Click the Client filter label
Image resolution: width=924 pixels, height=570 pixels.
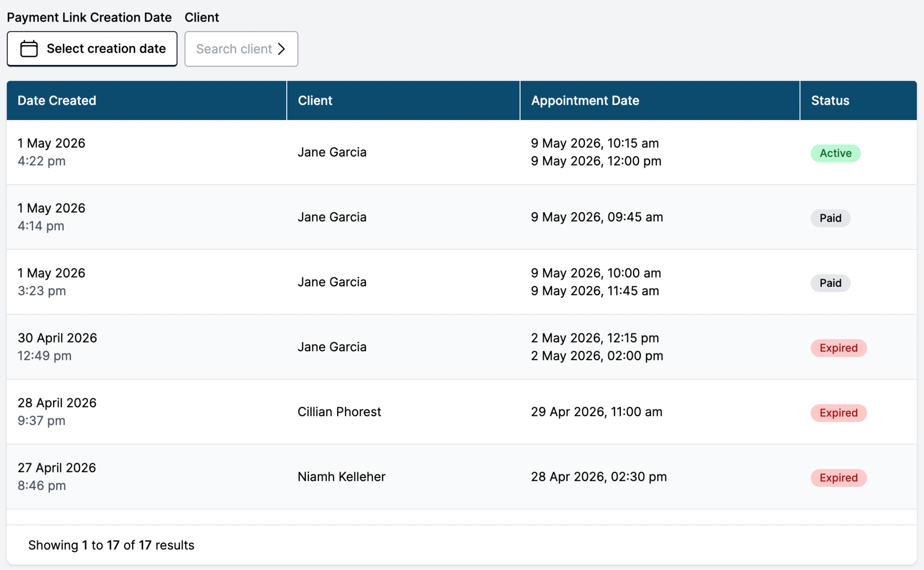(202, 17)
